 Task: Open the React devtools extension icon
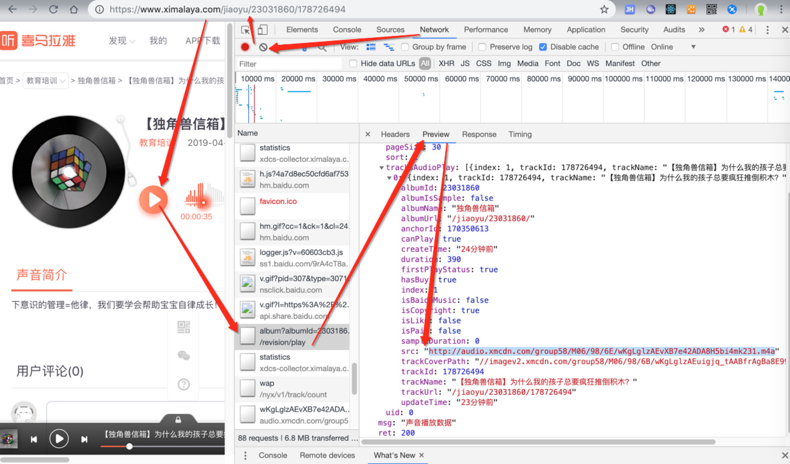click(671, 9)
